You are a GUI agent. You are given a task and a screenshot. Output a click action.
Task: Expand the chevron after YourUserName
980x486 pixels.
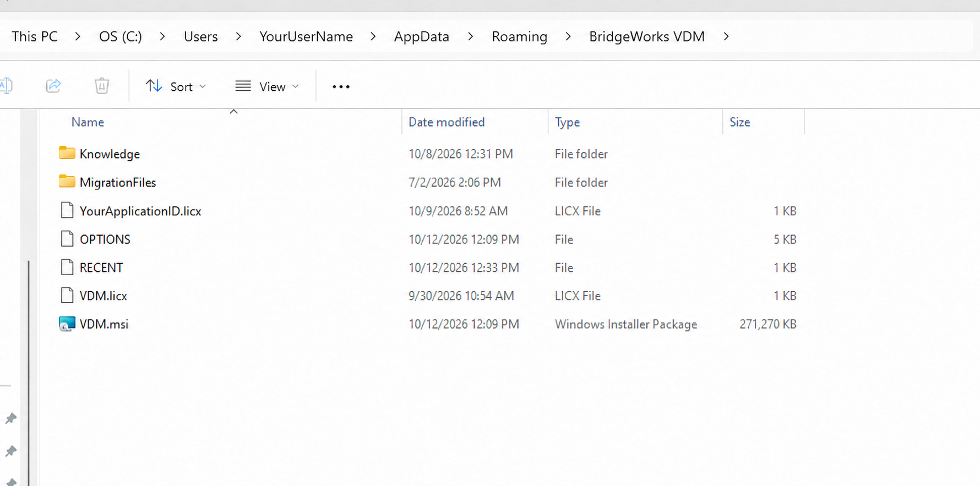pos(373,36)
